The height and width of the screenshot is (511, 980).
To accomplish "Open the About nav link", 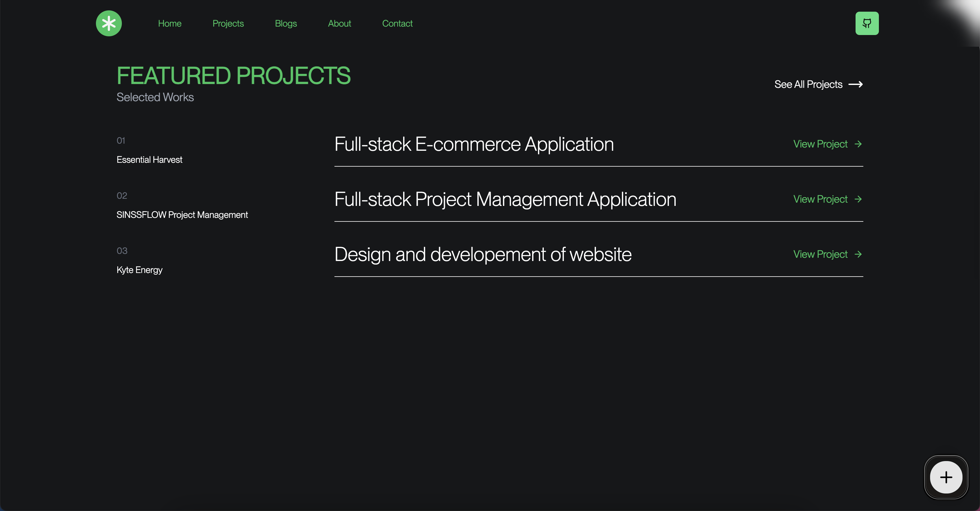I will coord(339,24).
